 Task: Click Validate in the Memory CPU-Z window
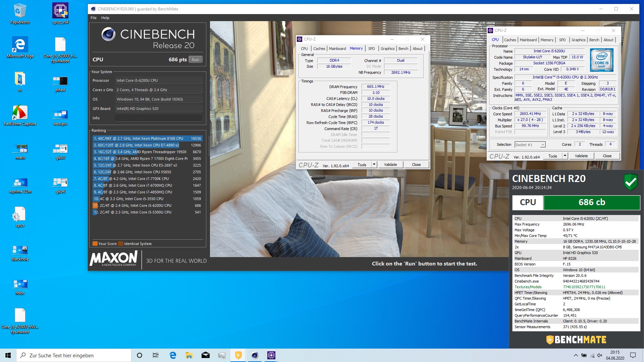pyautogui.click(x=390, y=165)
